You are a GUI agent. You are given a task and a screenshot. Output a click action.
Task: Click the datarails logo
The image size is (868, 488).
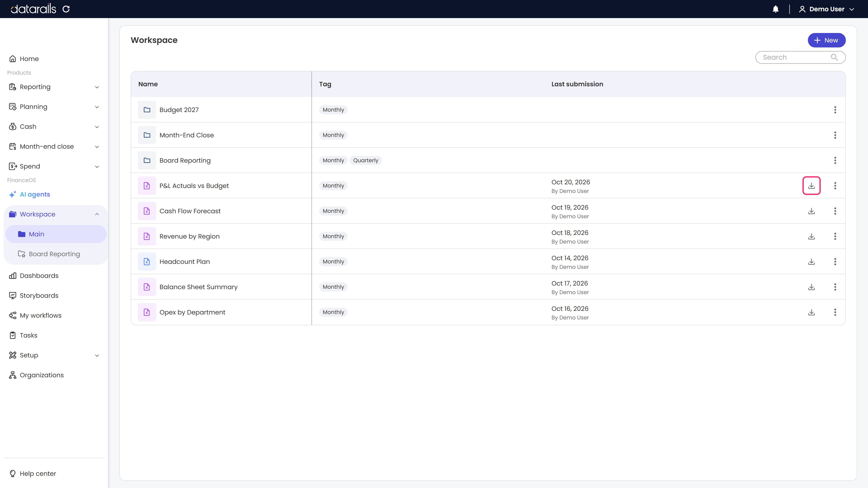[x=33, y=9]
